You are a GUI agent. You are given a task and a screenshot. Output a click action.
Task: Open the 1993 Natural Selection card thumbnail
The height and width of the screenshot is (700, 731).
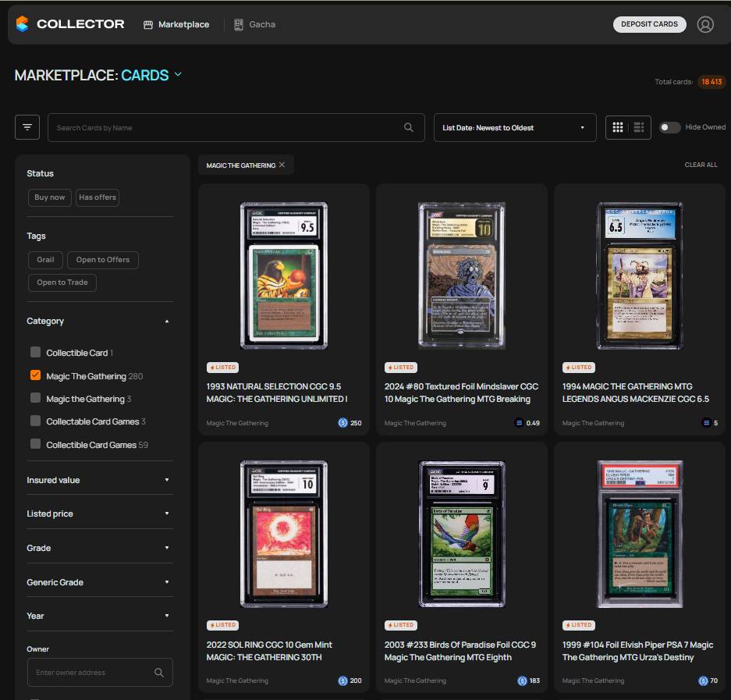coord(283,275)
